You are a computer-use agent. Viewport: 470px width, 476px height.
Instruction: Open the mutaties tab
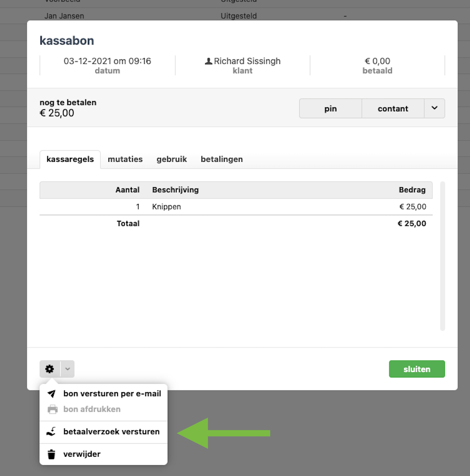click(125, 159)
